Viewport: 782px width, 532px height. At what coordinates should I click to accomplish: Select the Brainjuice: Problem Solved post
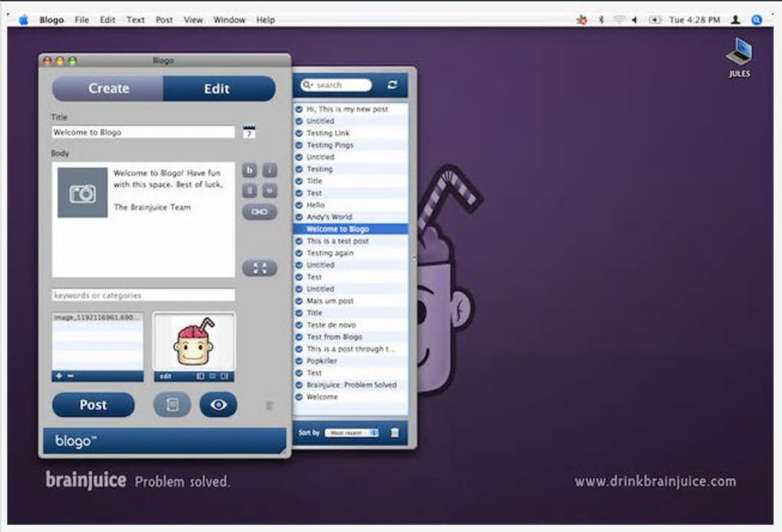(350, 385)
